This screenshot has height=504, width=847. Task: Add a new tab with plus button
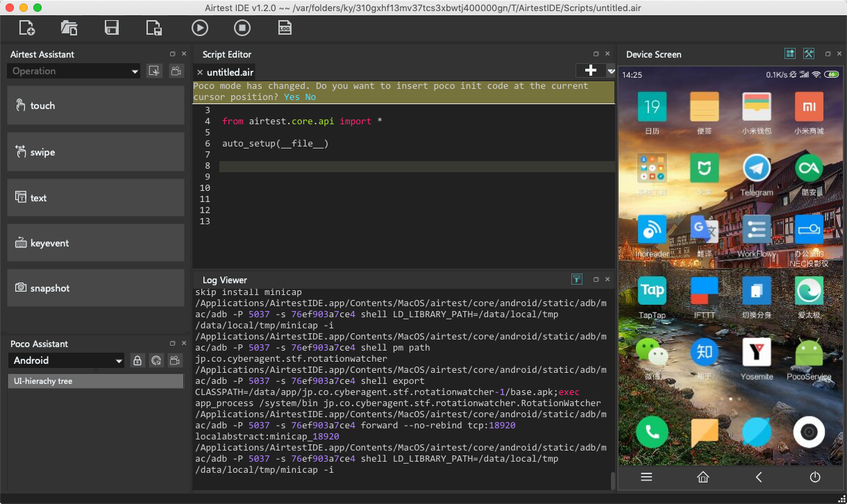591,71
